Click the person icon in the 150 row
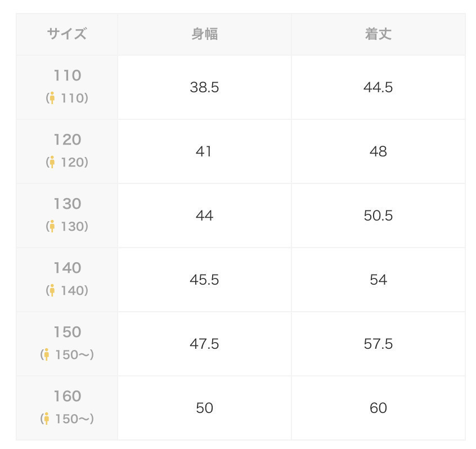 (x=47, y=354)
